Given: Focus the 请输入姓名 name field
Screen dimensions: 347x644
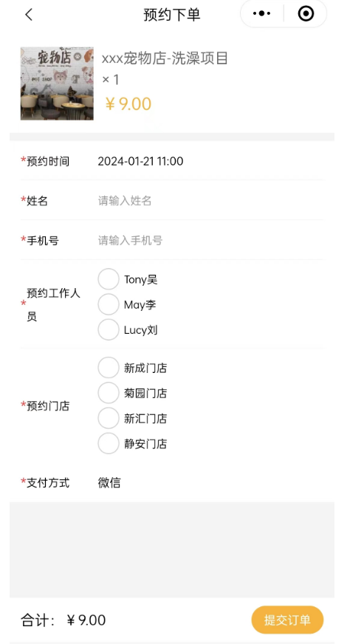Looking at the screenshot, I should [210, 200].
